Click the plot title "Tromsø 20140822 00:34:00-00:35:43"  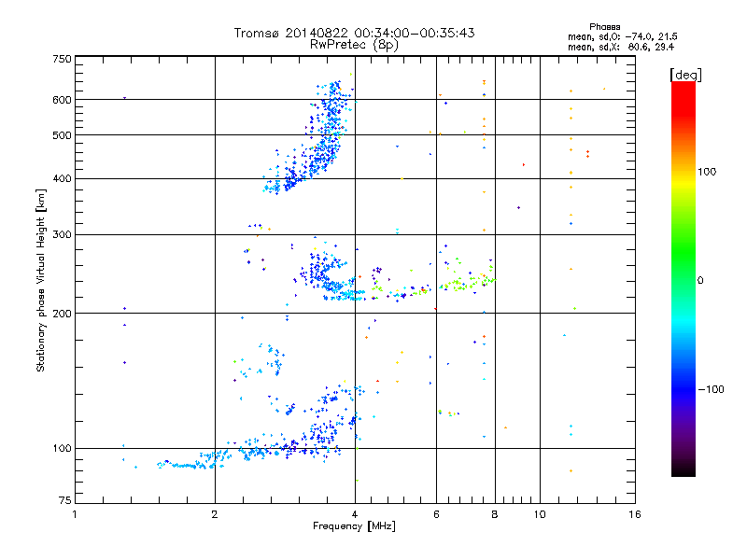[x=354, y=33]
